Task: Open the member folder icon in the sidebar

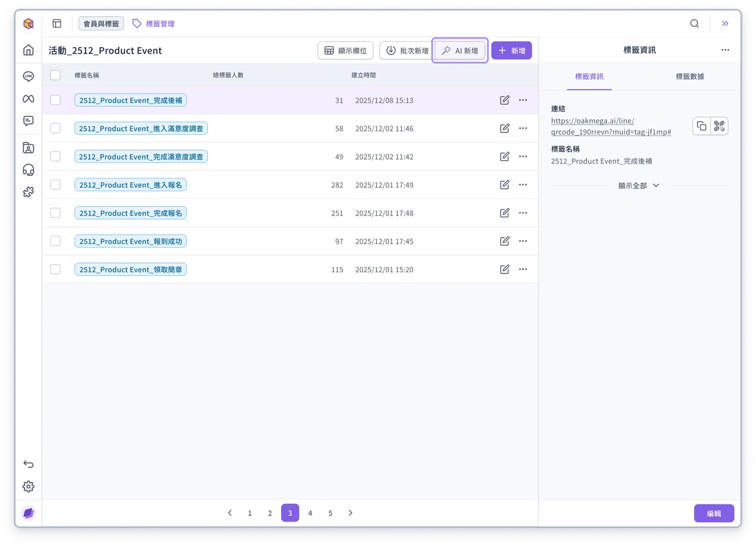Action: pyautogui.click(x=28, y=148)
